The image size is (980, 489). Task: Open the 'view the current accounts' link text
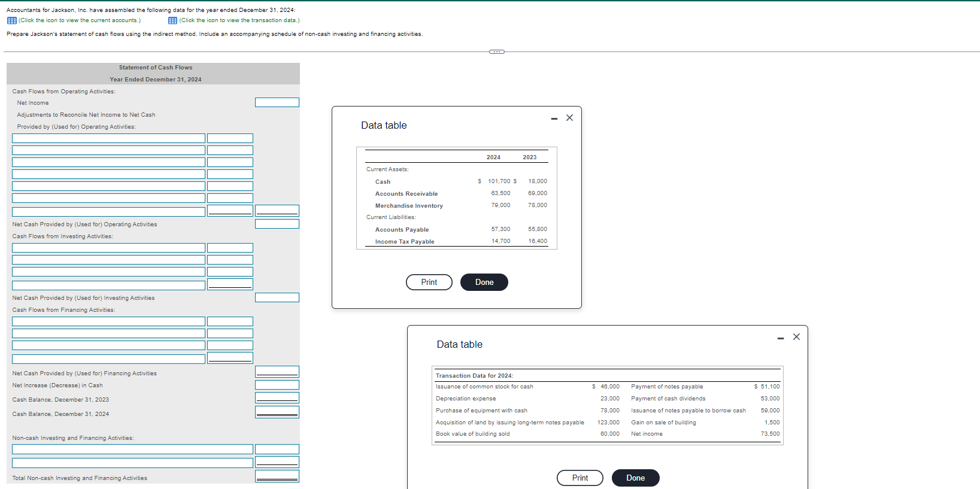tap(80, 20)
